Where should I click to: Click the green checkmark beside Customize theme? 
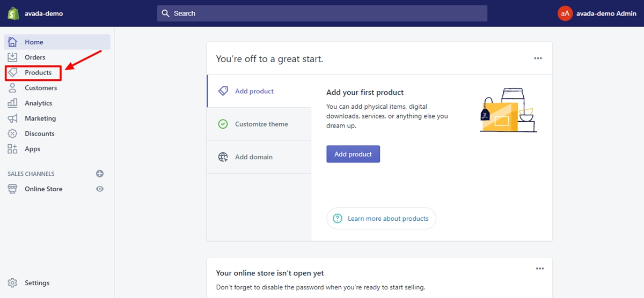[x=223, y=124]
